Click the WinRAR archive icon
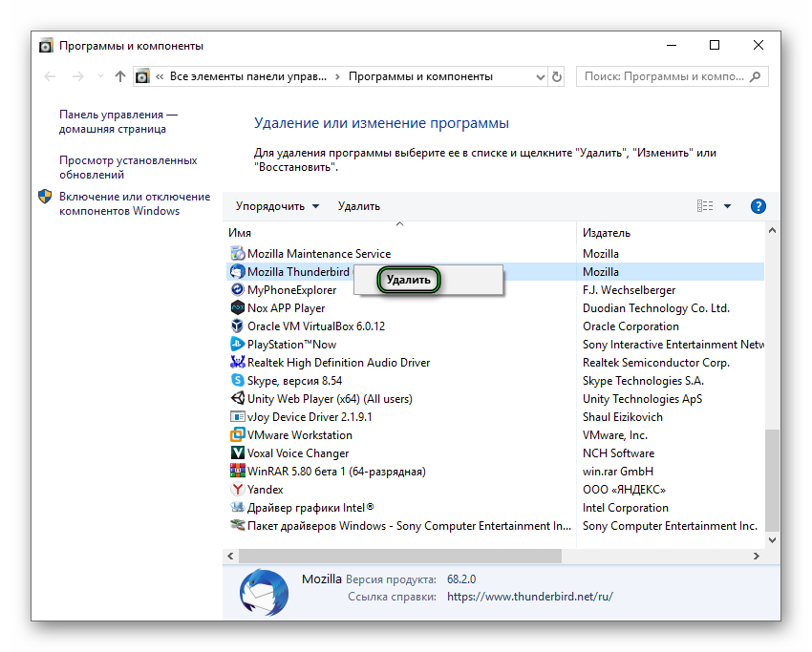 point(237,471)
